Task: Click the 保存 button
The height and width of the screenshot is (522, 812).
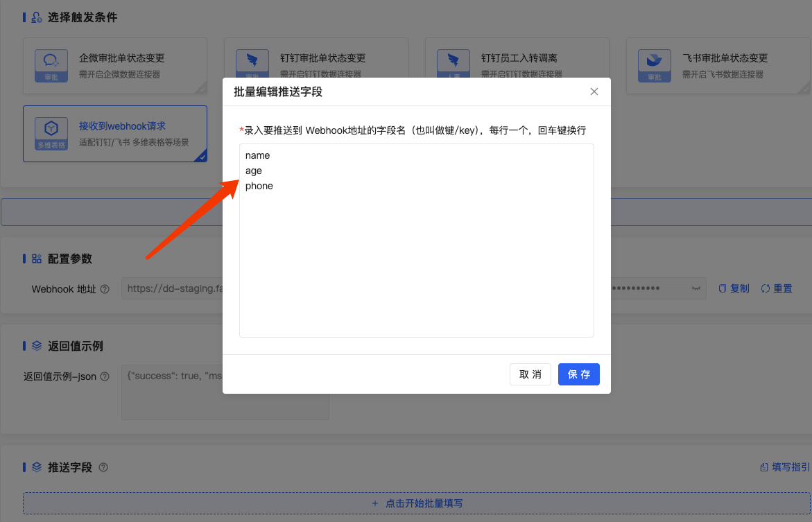Action: pos(578,374)
